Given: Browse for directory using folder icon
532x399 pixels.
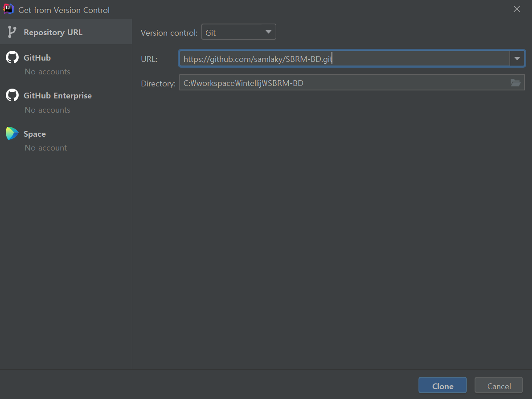Looking at the screenshot, I should pos(516,83).
